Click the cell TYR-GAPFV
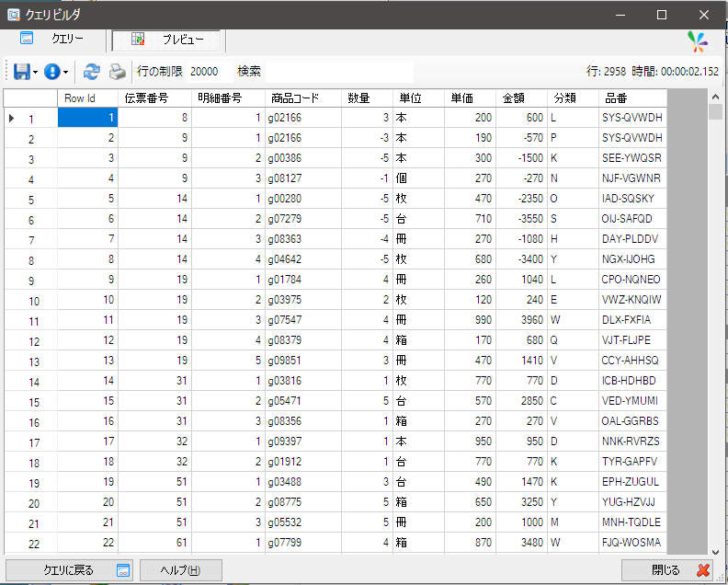Screen dimensions: 728x585 [632, 462]
